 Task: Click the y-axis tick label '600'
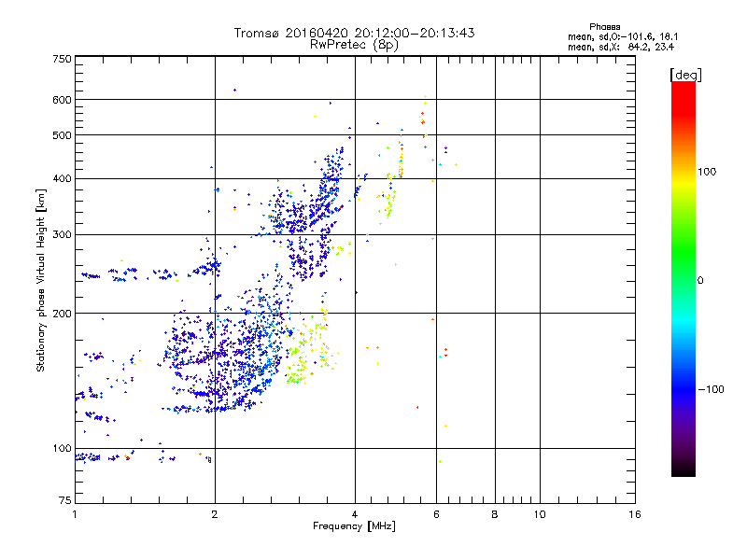click(62, 100)
